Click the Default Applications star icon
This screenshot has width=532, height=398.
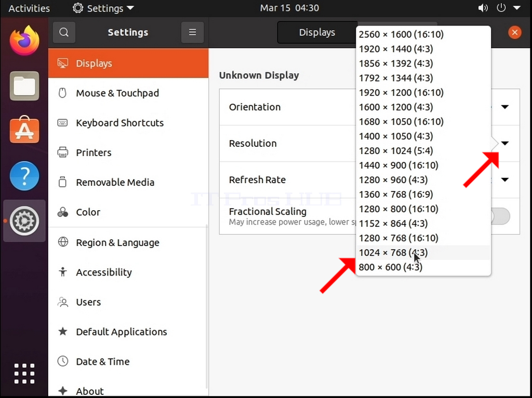pos(63,331)
